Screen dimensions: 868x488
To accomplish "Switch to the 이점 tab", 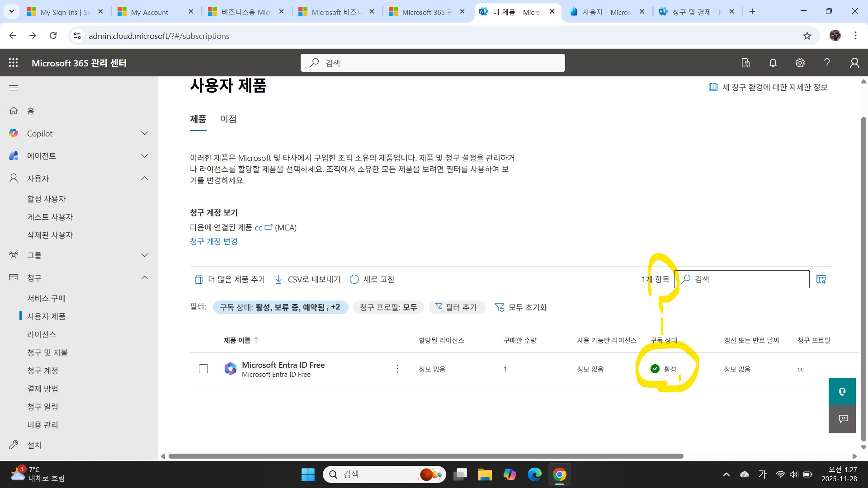I will point(228,119).
